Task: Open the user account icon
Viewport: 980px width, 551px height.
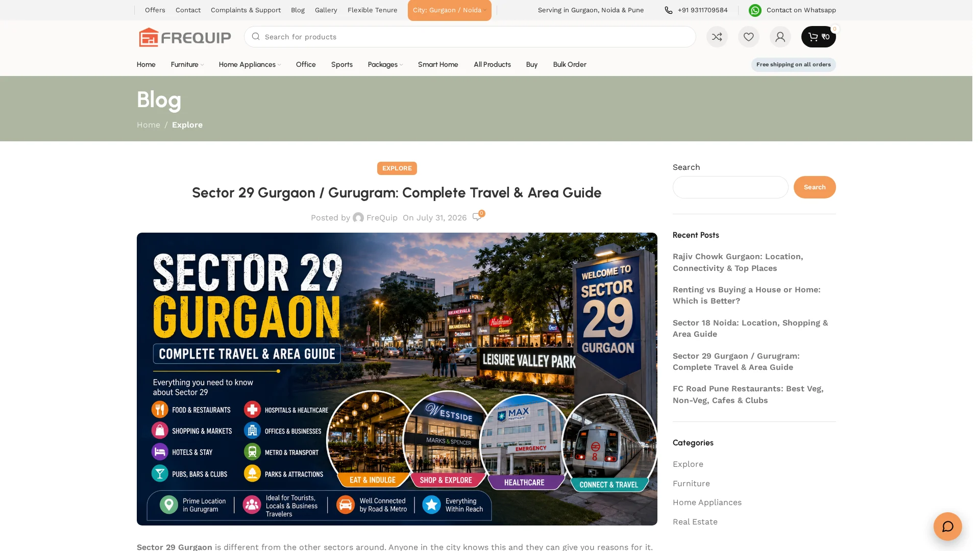Action: point(780,37)
